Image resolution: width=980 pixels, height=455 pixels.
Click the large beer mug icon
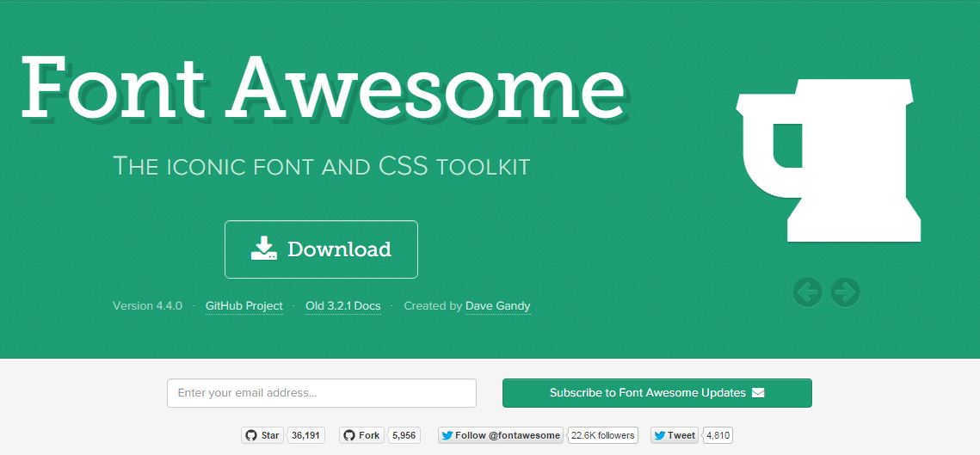[829, 161]
